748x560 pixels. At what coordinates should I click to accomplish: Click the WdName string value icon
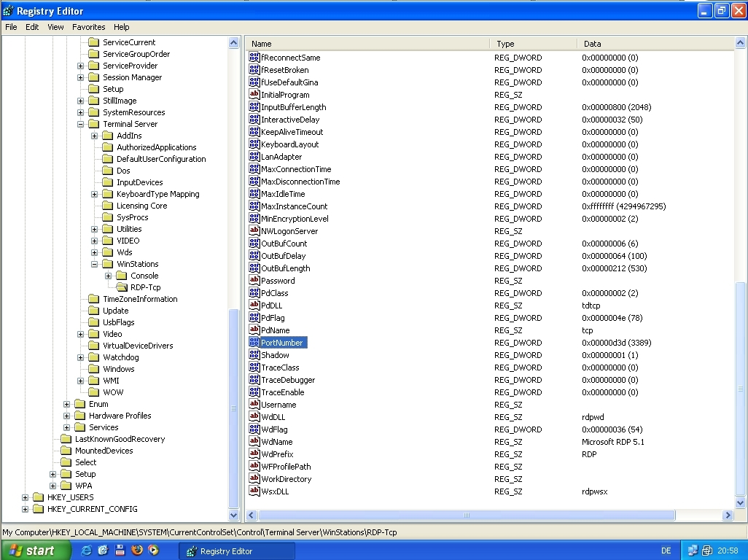(254, 442)
